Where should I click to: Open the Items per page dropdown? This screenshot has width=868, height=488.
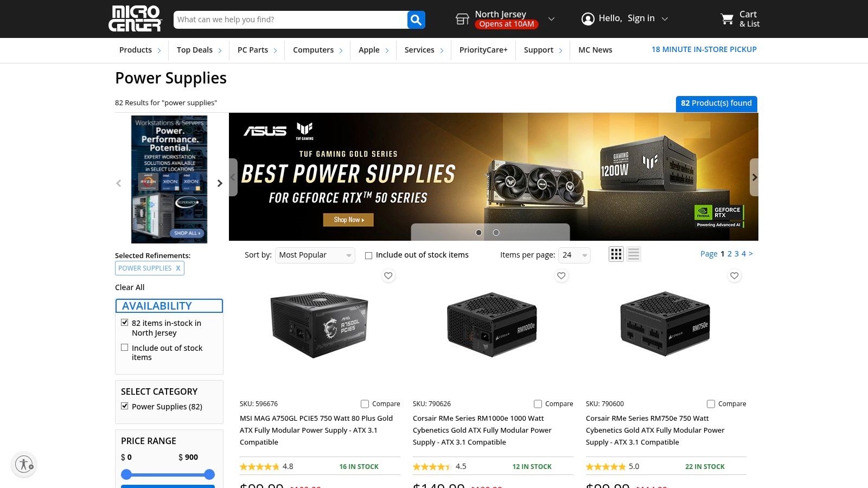575,255
